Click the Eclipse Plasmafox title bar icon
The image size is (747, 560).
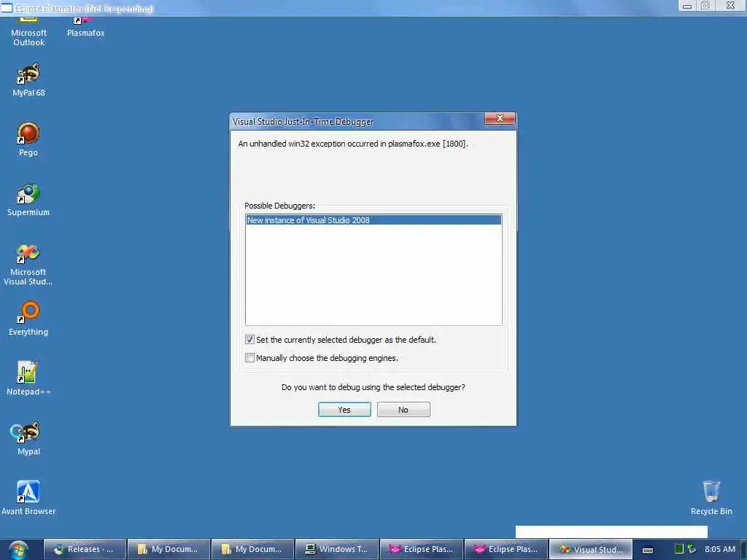coord(6,7)
